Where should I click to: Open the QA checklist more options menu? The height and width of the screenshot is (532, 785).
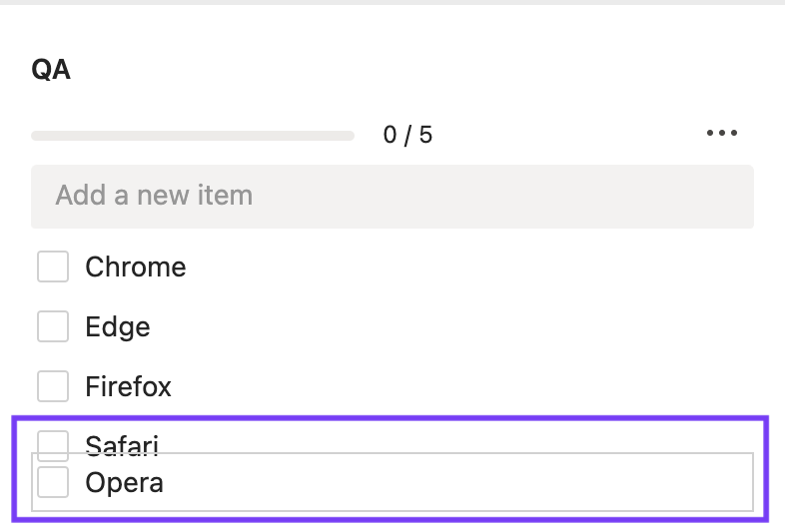tap(721, 134)
